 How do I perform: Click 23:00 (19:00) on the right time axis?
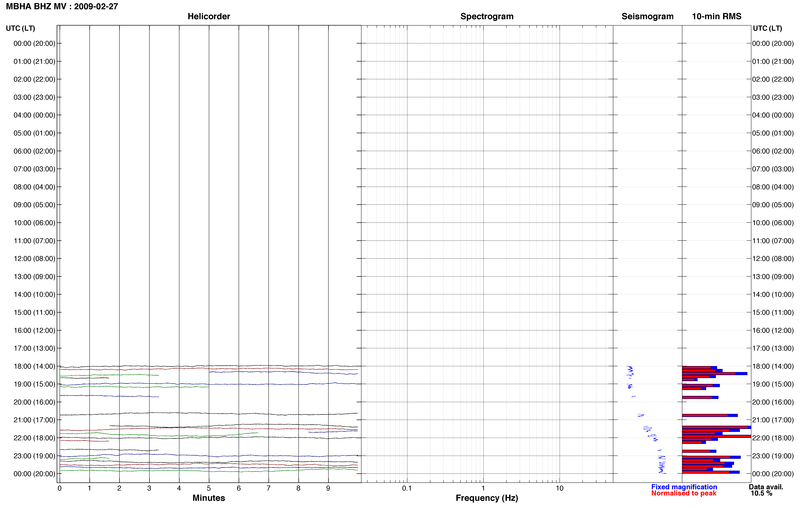click(773, 456)
